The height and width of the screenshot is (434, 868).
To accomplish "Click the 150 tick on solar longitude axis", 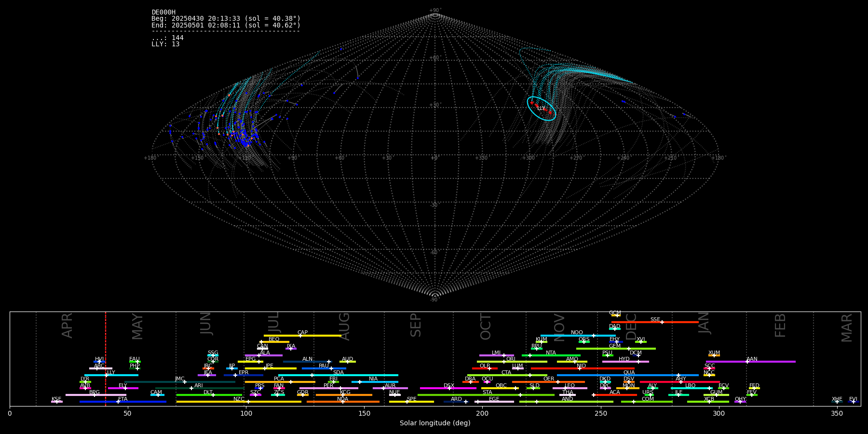I will [364, 413].
